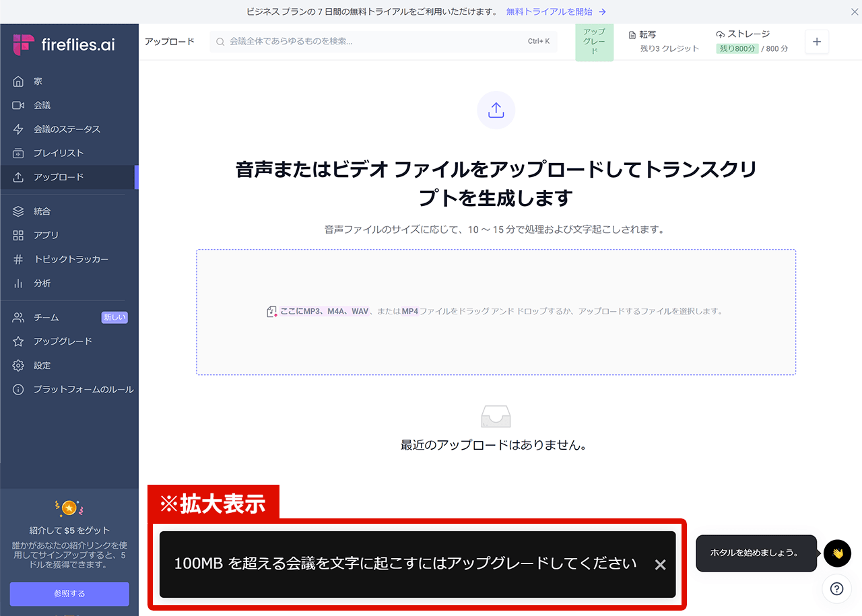
Task: Click the video camera meetings icon
Action: [18, 105]
